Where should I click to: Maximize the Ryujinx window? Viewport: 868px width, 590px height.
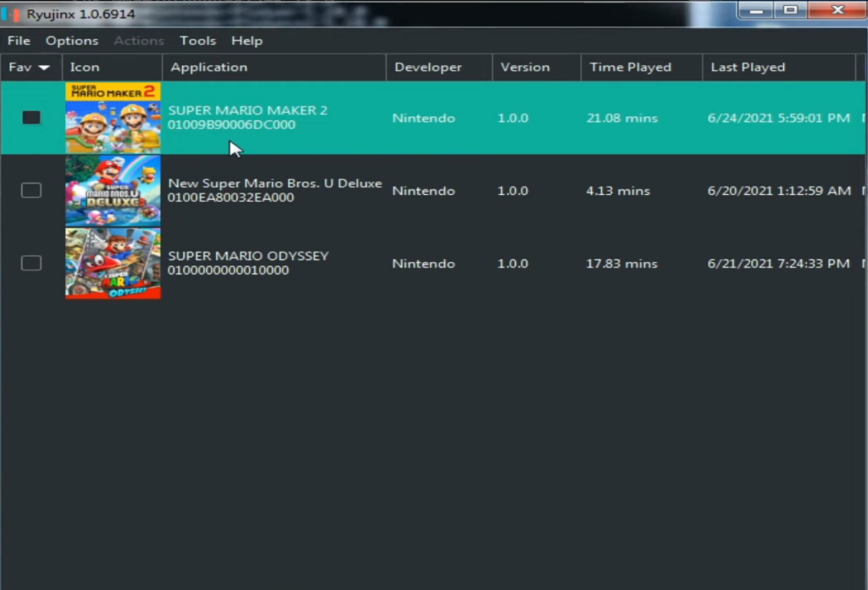791,10
